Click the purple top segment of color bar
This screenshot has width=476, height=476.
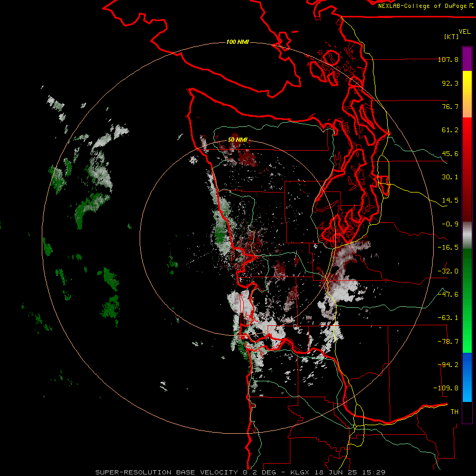coord(467,59)
